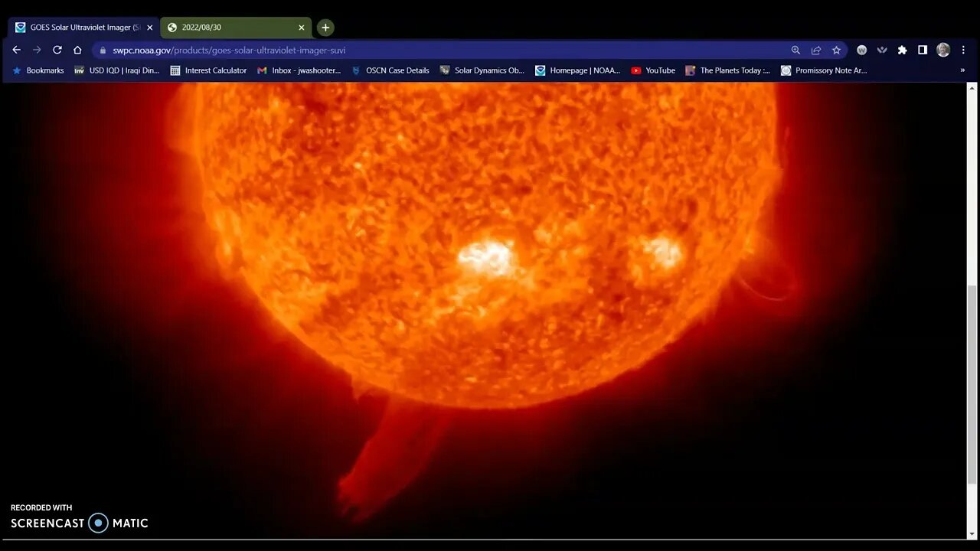Reload the current page

[57, 50]
